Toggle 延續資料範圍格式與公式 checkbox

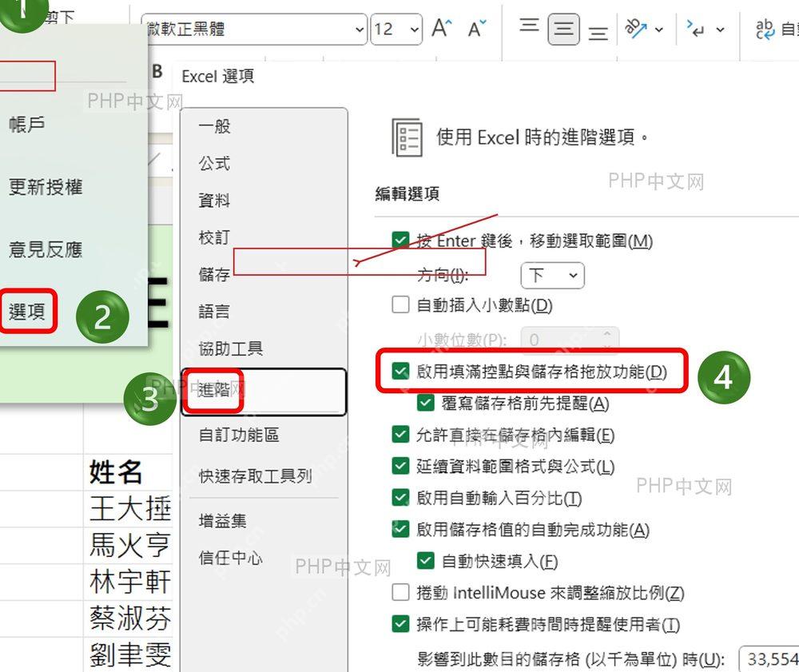pos(400,466)
